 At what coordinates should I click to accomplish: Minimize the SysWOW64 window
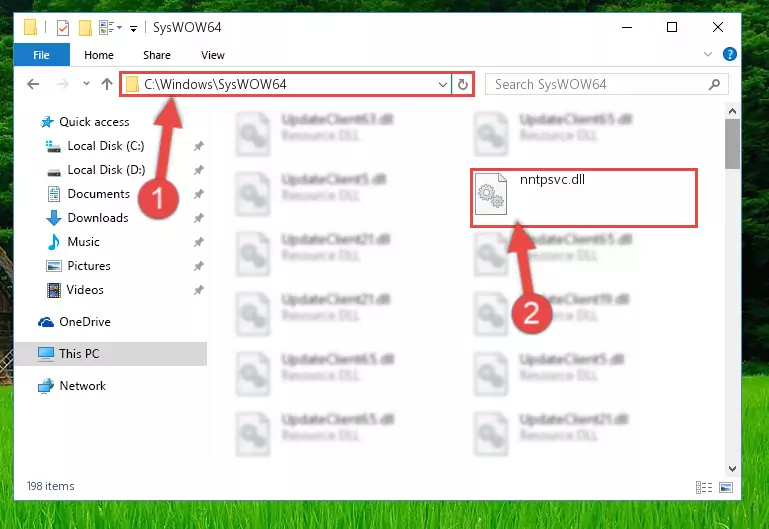[627, 27]
